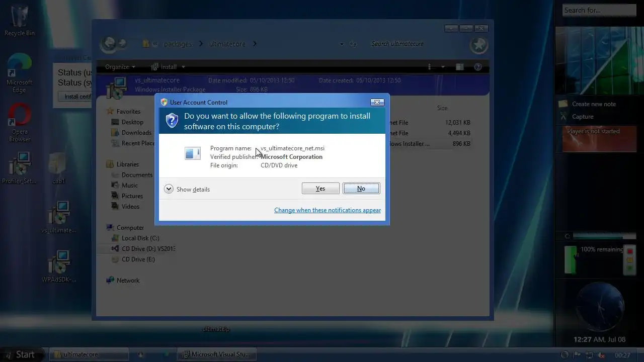Select Desktop in navigation pane
Image resolution: width=644 pixels, height=362 pixels.
pos(132,122)
